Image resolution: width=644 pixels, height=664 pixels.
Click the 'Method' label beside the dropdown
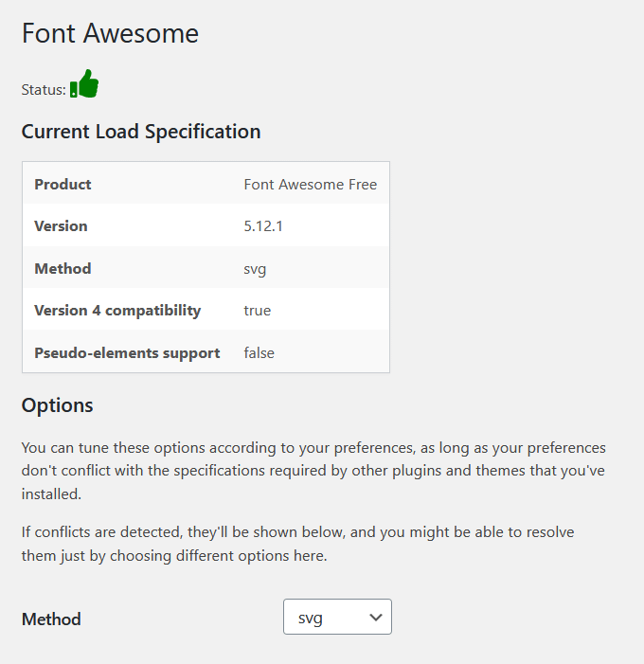pos(51,619)
